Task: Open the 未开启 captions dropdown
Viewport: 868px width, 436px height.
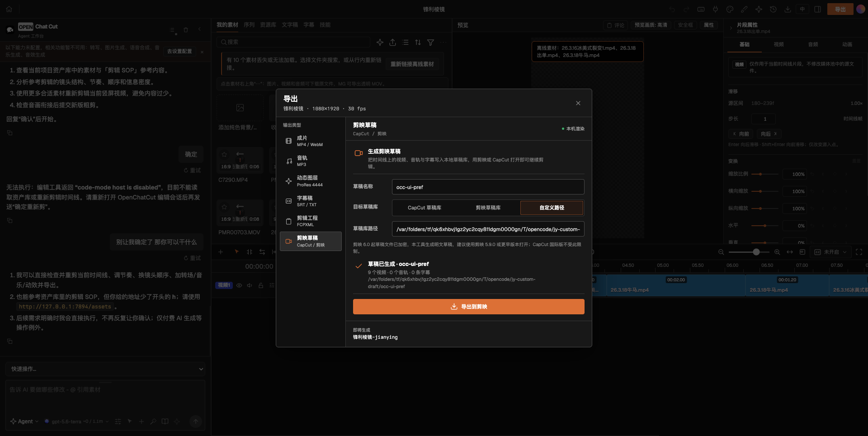Action: 830,252
